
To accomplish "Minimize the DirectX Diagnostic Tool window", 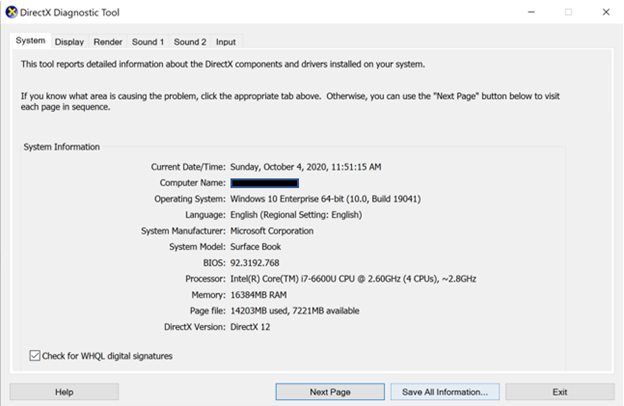I will point(531,12).
